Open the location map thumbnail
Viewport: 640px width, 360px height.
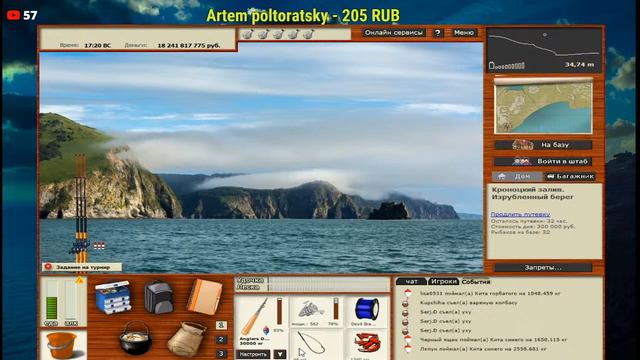pyautogui.click(x=543, y=106)
